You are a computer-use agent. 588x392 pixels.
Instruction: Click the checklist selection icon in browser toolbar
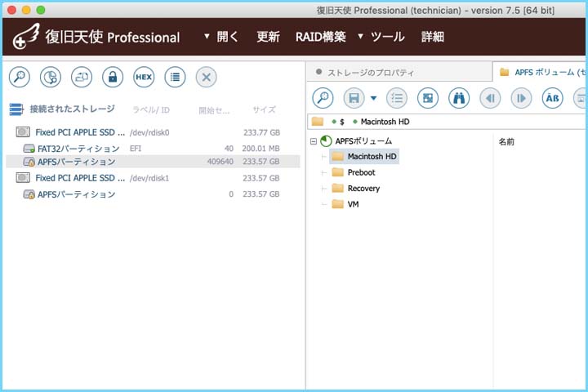coord(396,98)
